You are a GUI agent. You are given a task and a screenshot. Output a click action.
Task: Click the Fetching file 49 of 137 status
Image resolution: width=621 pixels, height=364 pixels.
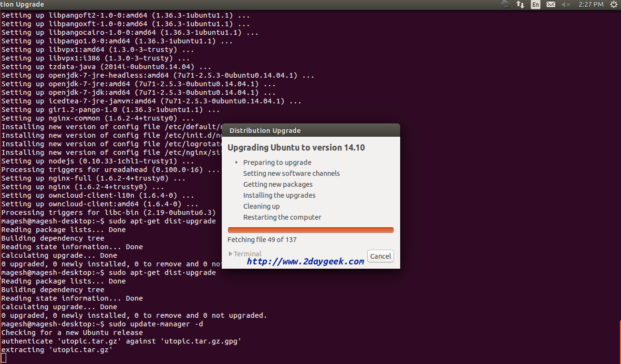262,240
